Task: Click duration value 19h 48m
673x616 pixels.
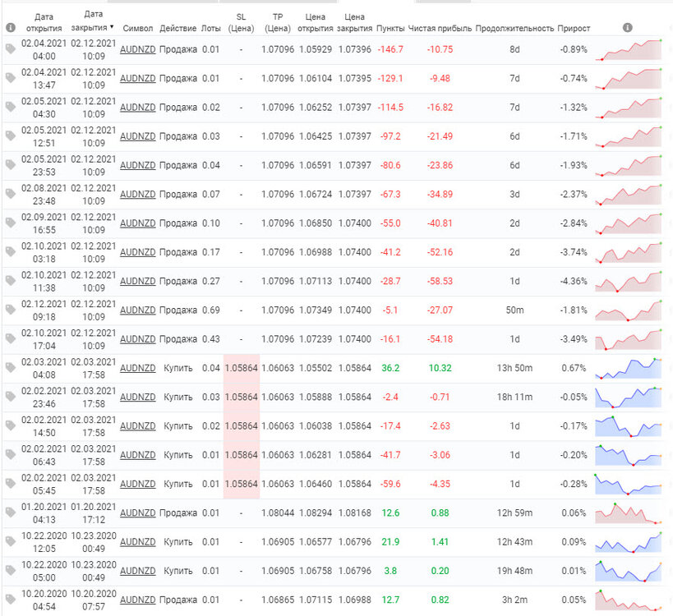Action: [x=514, y=571]
